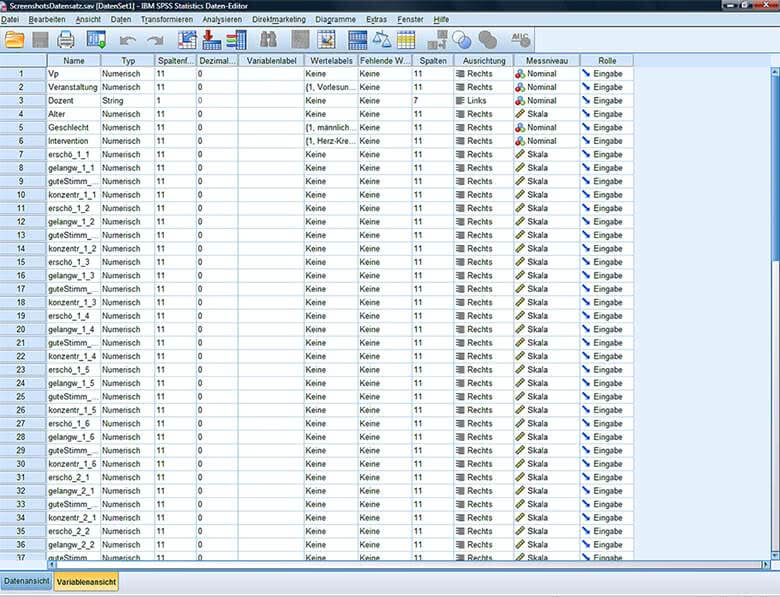The width and height of the screenshot is (780, 597).
Task: Click the Rolle column header
Action: pyautogui.click(x=607, y=61)
